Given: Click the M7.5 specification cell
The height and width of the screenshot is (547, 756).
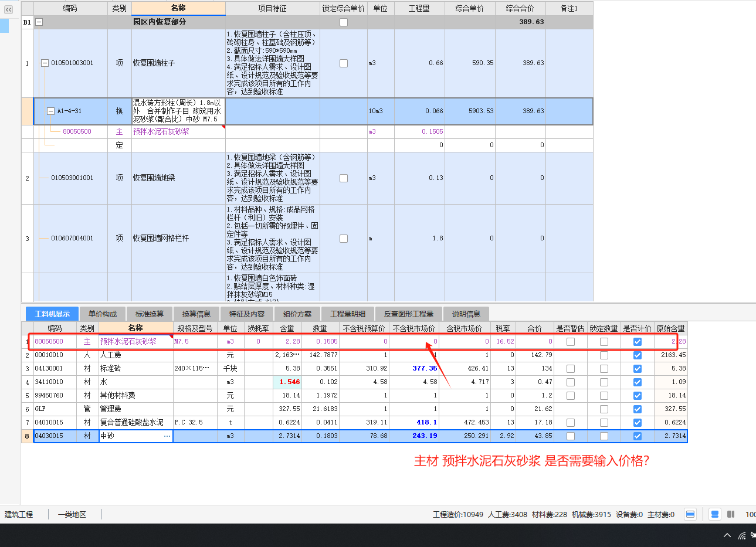Looking at the screenshot, I should tap(195, 342).
